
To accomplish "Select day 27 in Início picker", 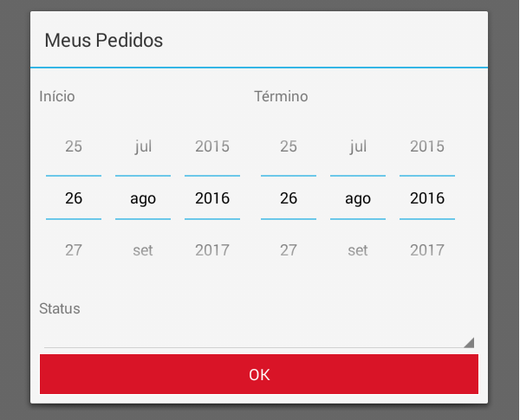I will pyautogui.click(x=74, y=250).
